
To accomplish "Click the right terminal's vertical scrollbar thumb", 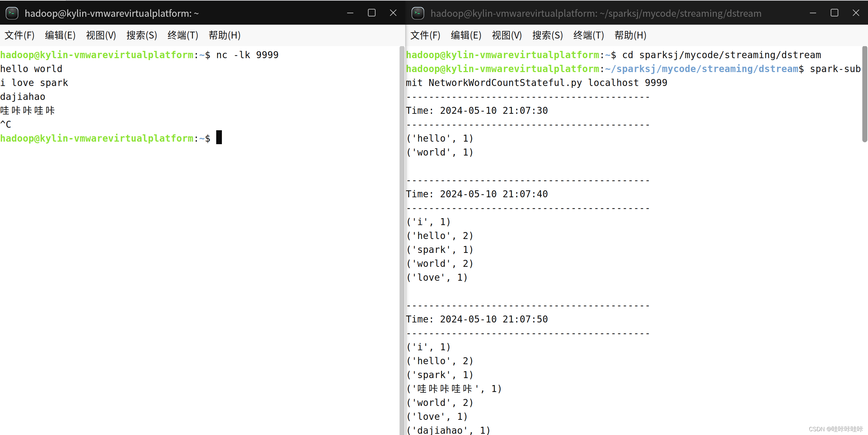I will [865, 94].
